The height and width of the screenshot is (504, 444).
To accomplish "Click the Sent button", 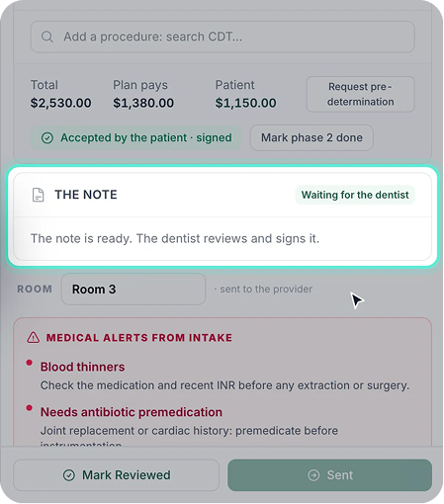I will [329, 475].
